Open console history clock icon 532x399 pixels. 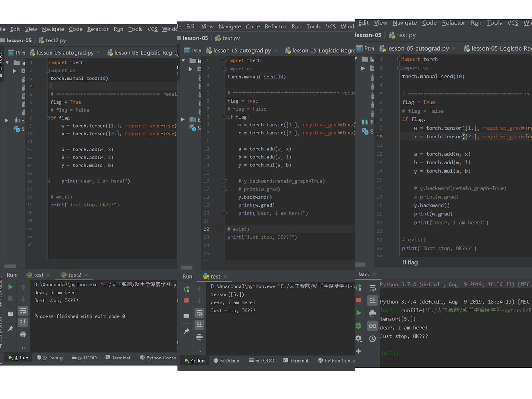coord(372,338)
